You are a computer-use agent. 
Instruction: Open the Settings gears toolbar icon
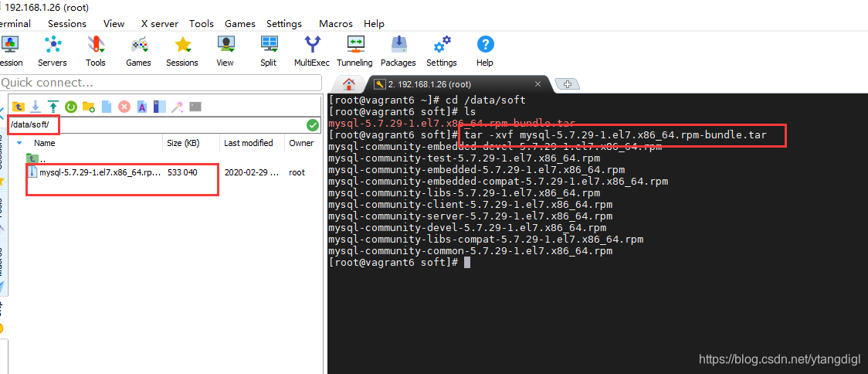click(442, 50)
